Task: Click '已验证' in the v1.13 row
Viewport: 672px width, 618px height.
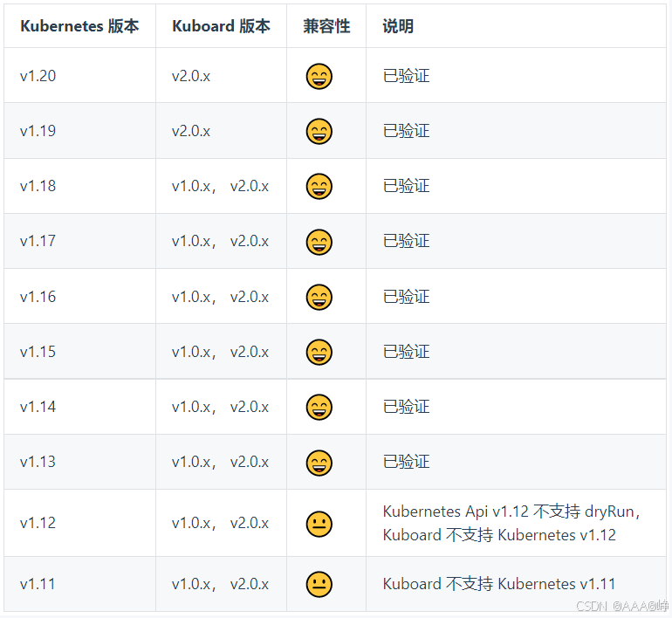Action: [407, 461]
